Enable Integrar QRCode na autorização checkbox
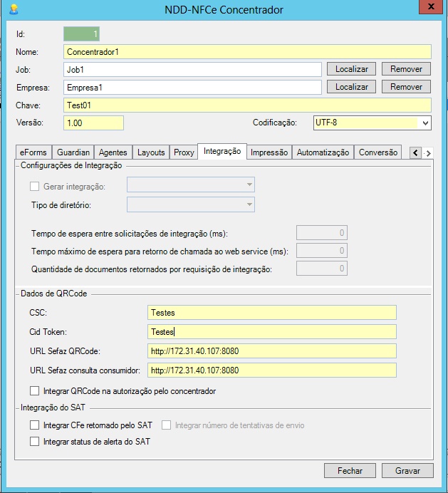The height and width of the screenshot is (493, 448). click(35, 390)
